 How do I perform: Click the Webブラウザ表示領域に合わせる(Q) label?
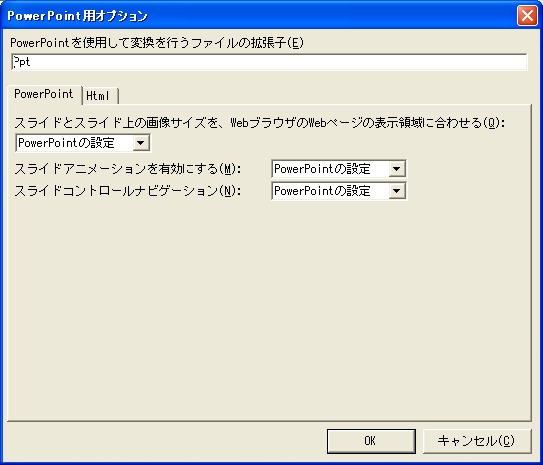click(260, 123)
